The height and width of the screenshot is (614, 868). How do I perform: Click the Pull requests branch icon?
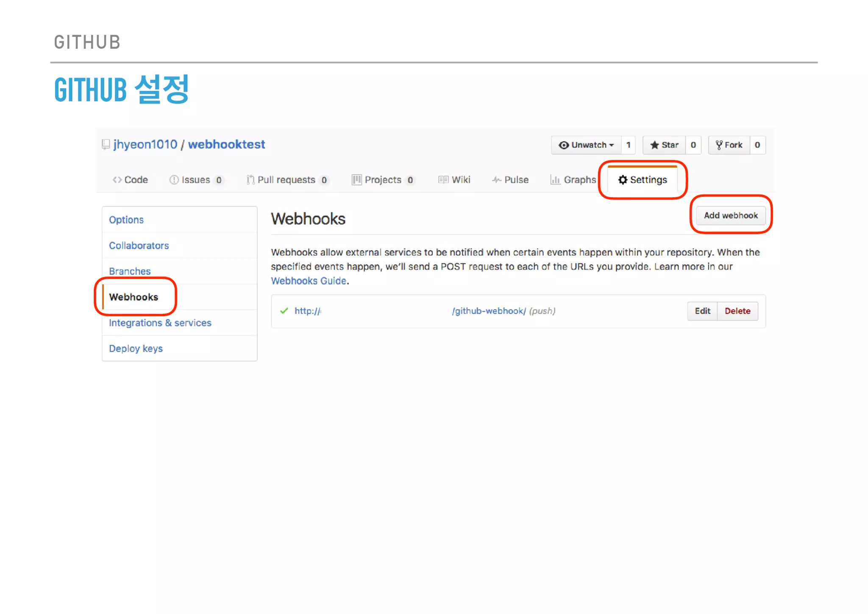(x=250, y=180)
